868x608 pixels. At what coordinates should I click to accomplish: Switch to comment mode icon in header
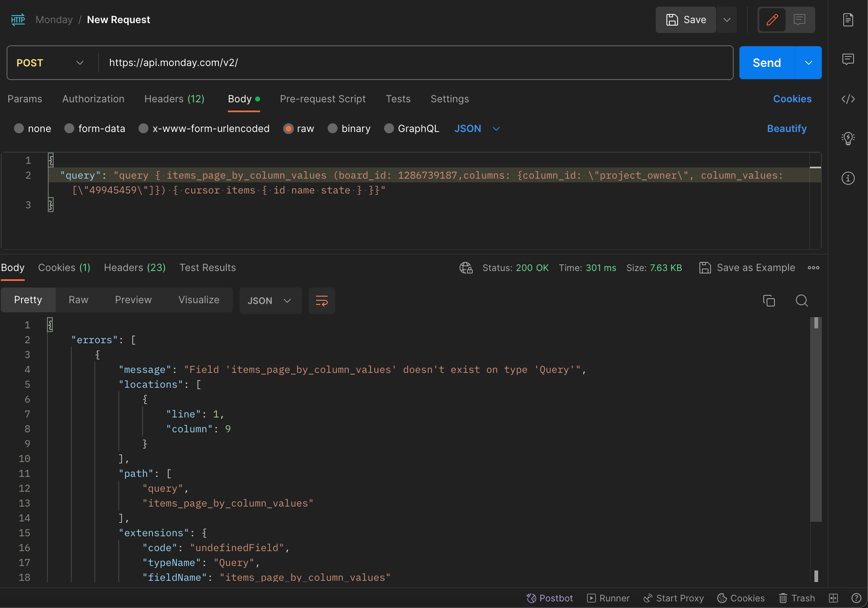(800, 19)
